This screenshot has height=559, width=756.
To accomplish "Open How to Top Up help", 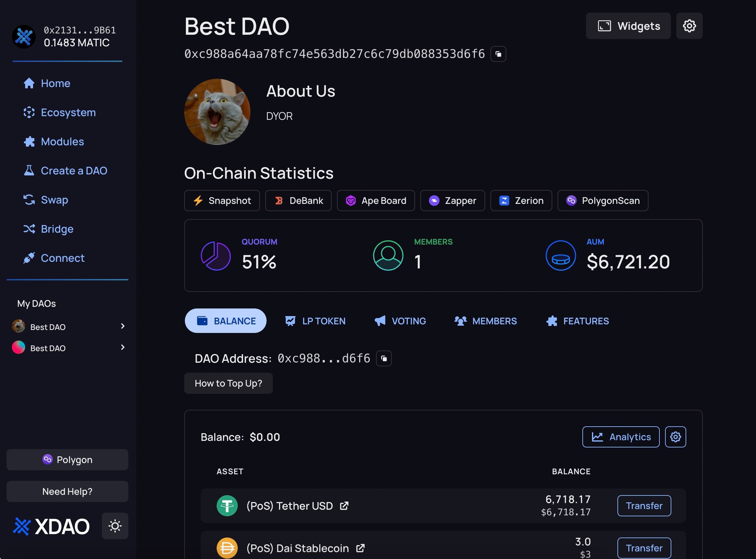I will point(228,383).
